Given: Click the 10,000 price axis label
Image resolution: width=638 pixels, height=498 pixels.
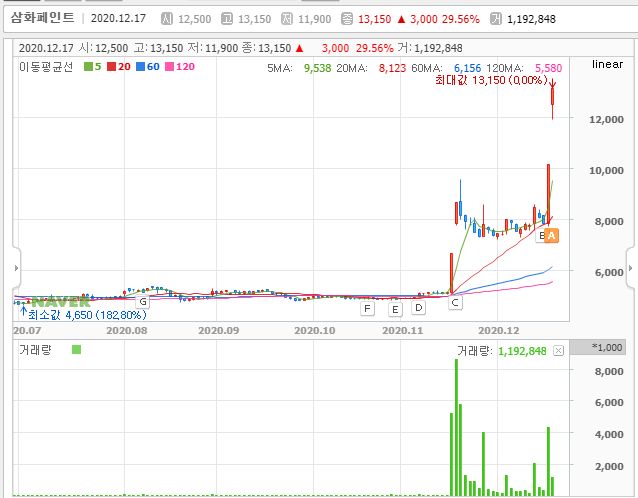Looking at the screenshot, I should [606, 170].
